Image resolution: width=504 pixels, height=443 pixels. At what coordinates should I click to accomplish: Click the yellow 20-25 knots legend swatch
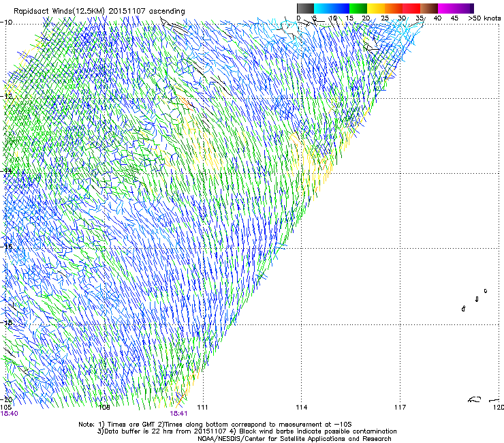[376, 8]
